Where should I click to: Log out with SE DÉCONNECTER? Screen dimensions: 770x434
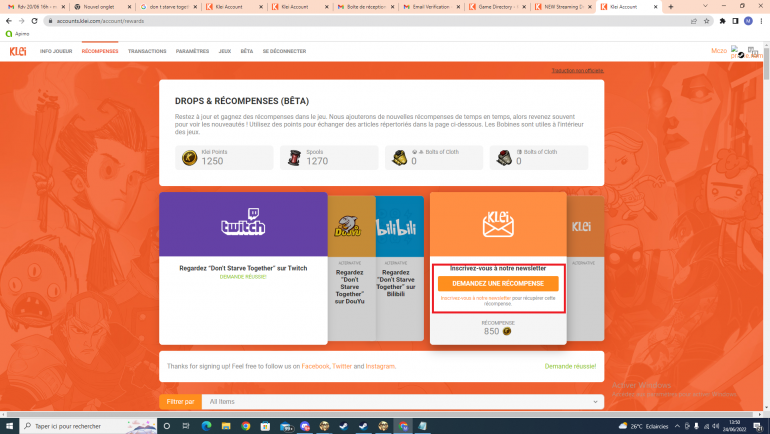pos(284,51)
